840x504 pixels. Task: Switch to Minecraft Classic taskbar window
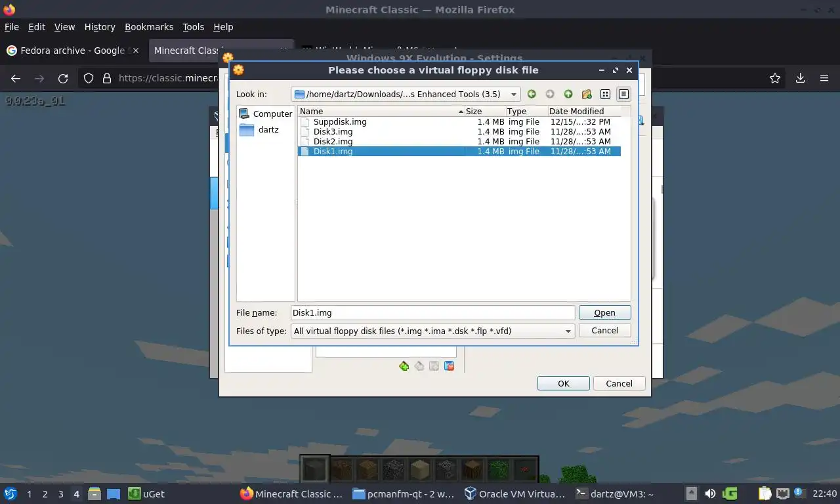tap(291, 493)
